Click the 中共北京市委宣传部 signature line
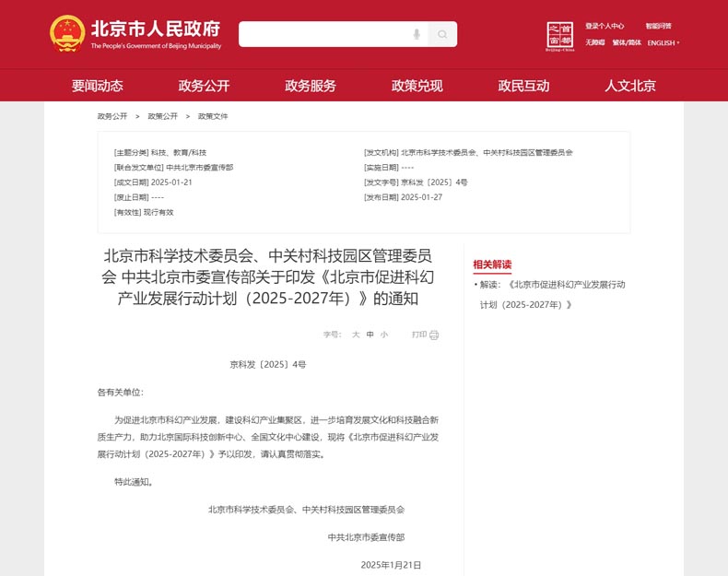Viewport: 728px width, 576px height. 367,537
